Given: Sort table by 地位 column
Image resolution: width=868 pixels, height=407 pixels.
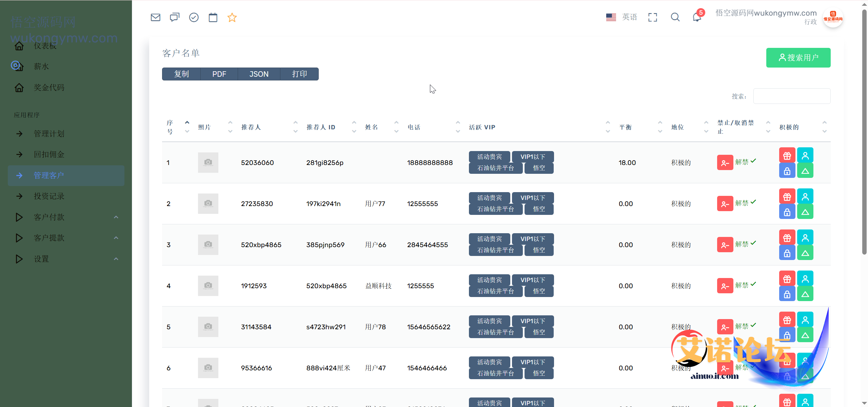Looking at the screenshot, I should (689, 127).
